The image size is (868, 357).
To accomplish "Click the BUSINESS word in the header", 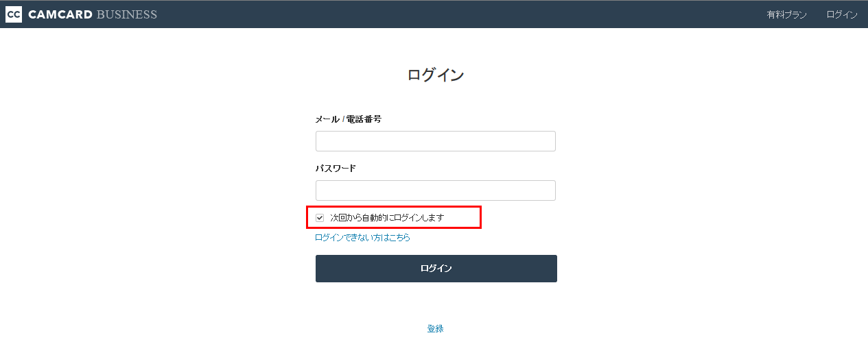I will click(127, 14).
